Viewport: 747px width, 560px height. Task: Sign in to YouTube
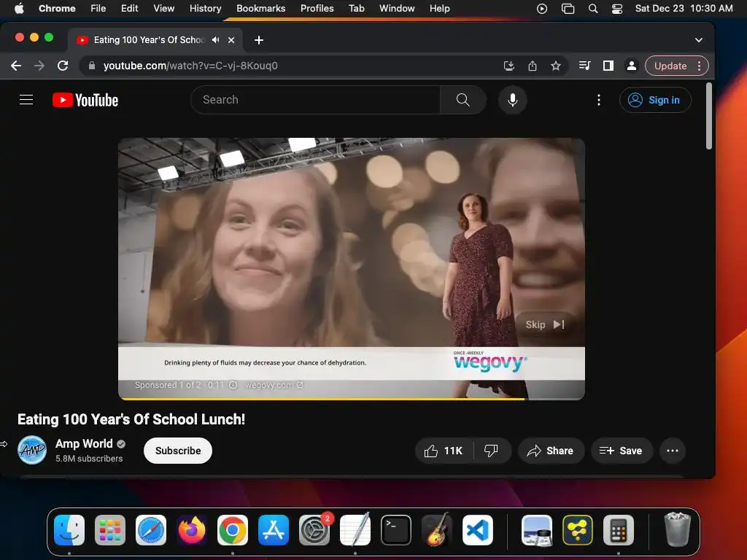[x=655, y=100]
